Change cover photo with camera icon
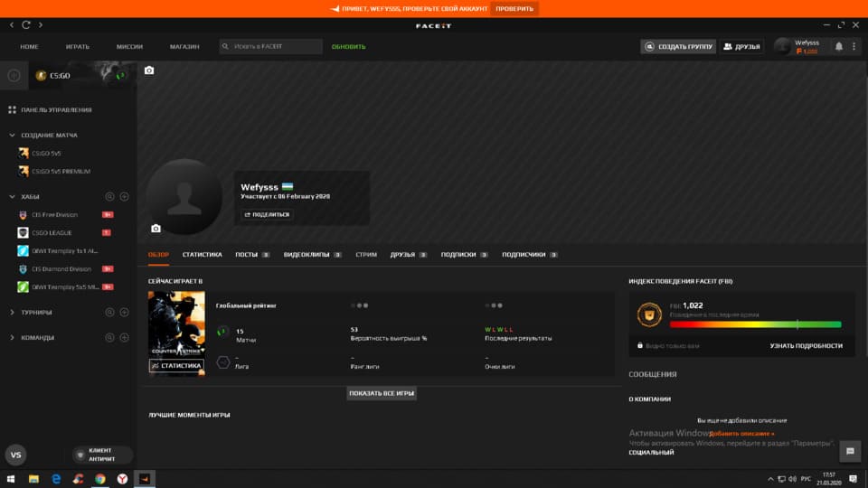Screen dimensions: 868x488 pyautogui.click(x=149, y=70)
